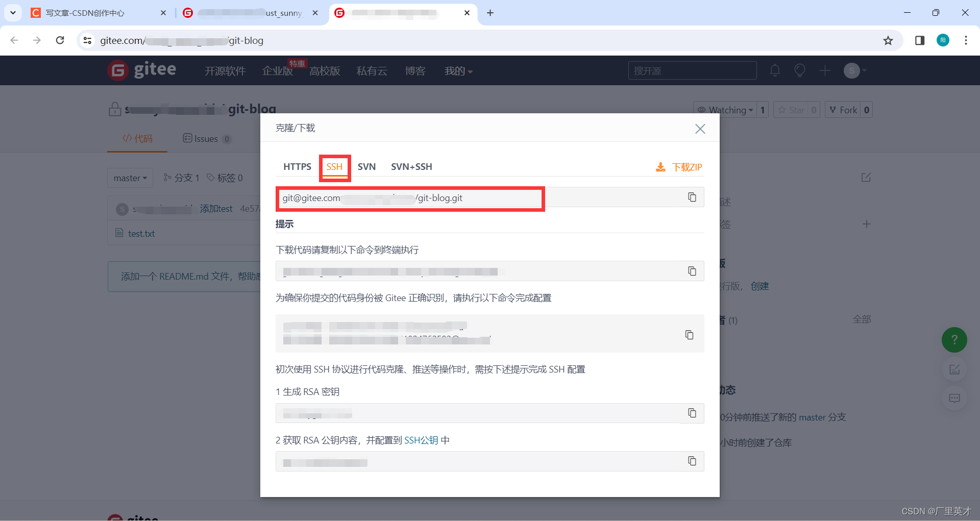The height and width of the screenshot is (521, 980).
Task: Expand the 我的 navigation menu
Action: pos(458,71)
